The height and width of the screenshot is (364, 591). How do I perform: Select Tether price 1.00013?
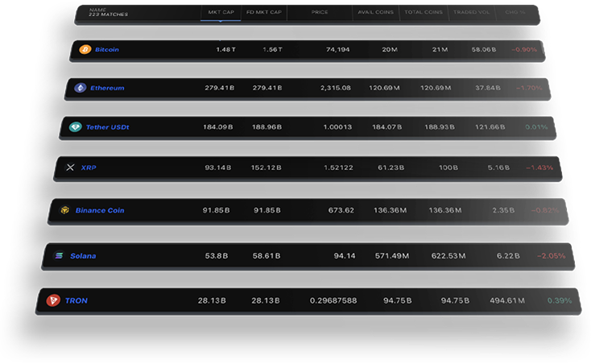click(x=337, y=127)
